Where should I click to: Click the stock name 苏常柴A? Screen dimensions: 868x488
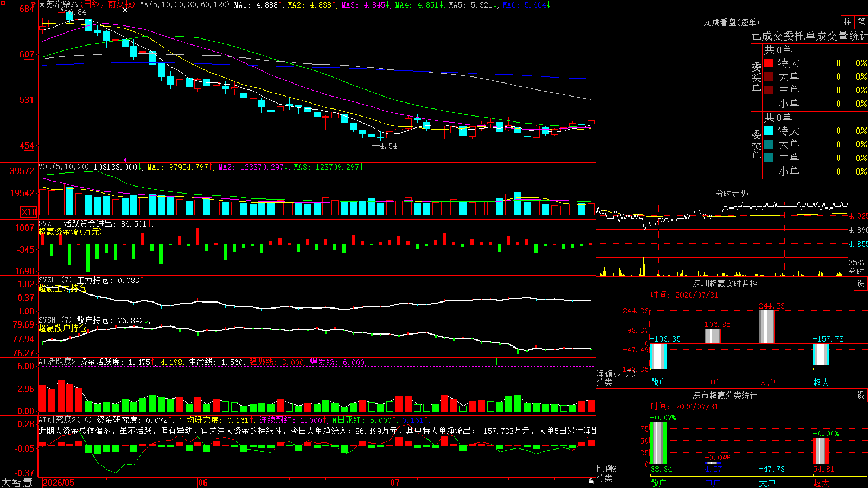[62, 4]
